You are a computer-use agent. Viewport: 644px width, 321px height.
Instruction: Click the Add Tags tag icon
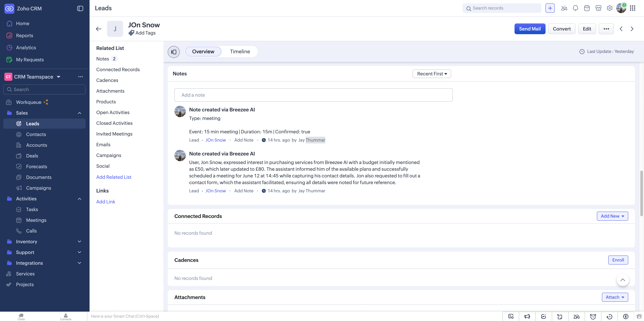(x=131, y=33)
